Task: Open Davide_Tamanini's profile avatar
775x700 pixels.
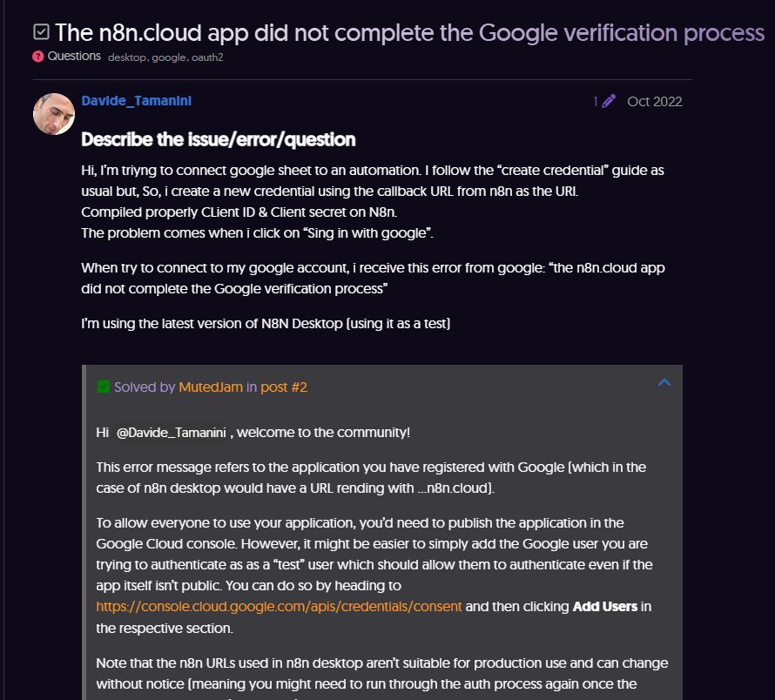Action: pyautogui.click(x=53, y=112)
